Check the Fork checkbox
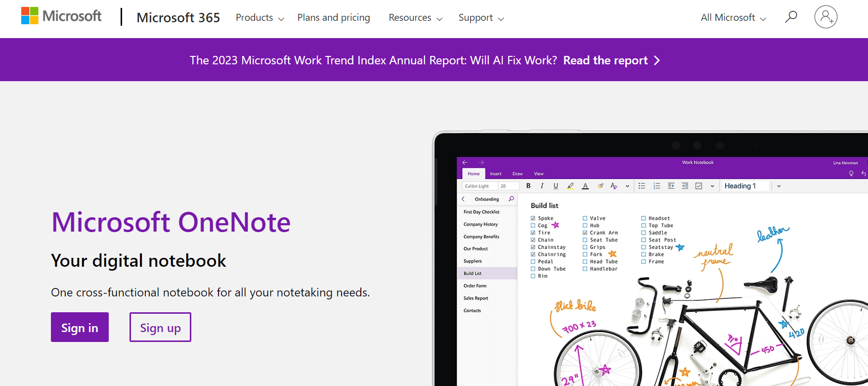The width and height of the screenshot is (868, 386). (x=585, y=254)
